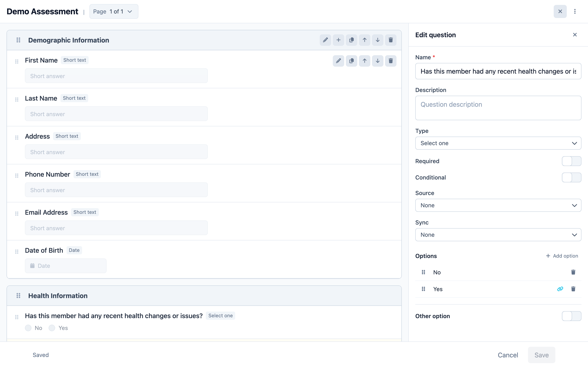Click drag handle of Demographic Information
Screen dimensions: 588x368
click(18, 40)
